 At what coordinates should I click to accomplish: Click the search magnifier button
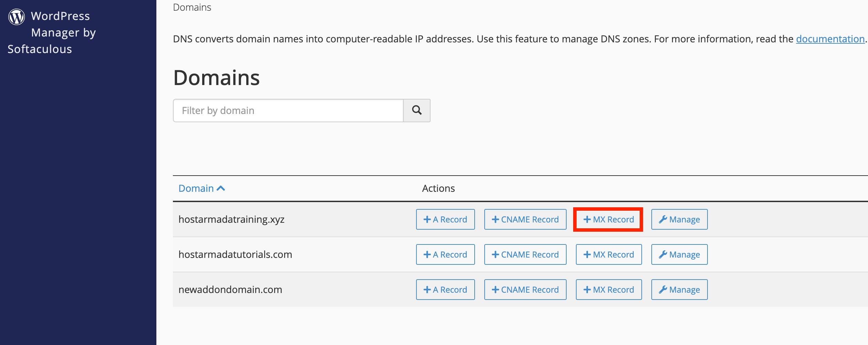[417, 111]
